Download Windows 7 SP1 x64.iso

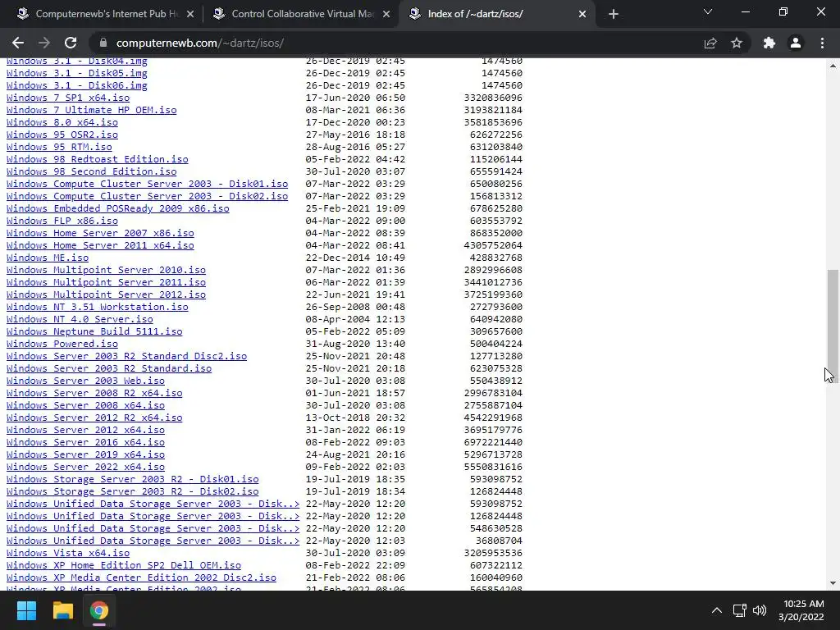pos(68,98)
